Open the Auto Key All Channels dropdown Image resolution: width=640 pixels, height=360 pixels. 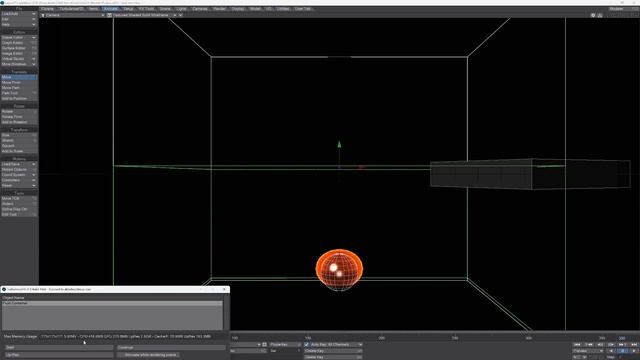[336, 344]
